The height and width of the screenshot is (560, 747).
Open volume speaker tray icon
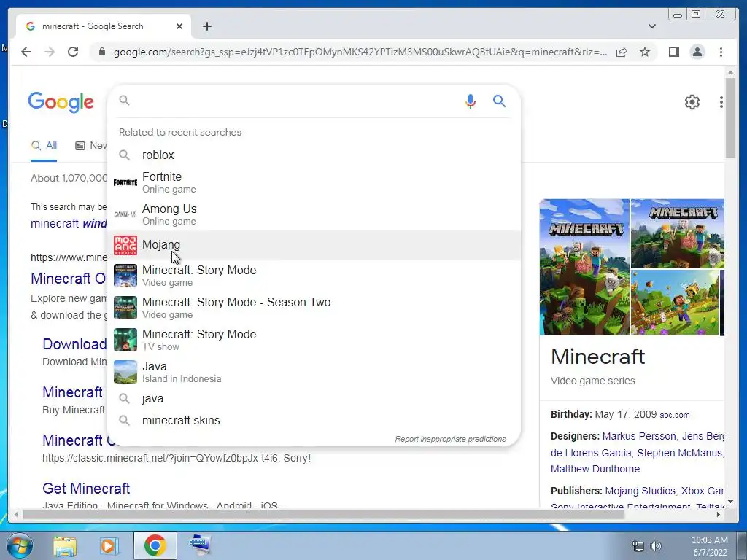656,546
